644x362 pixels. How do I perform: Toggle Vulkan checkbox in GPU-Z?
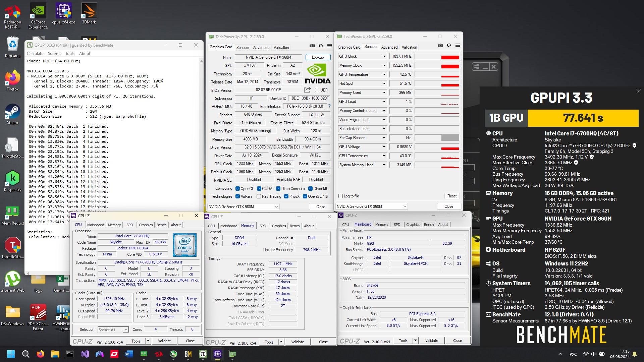(237, 196)
